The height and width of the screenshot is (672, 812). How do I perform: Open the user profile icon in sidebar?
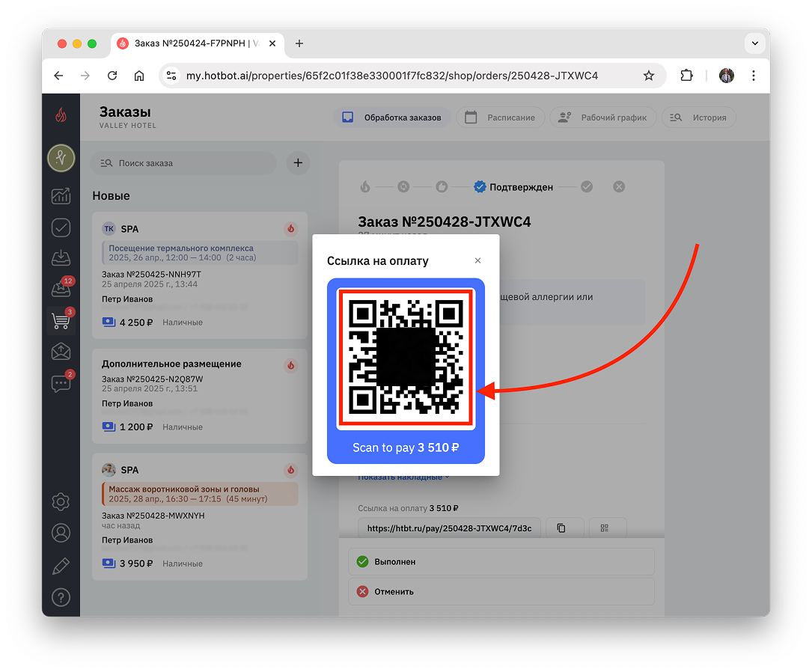pos(61,533)
